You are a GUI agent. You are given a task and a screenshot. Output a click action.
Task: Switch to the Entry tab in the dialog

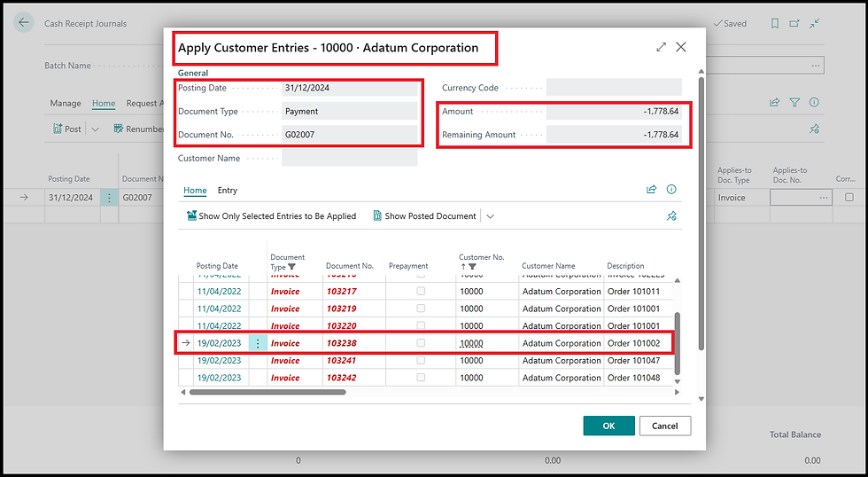click(227, 190)
